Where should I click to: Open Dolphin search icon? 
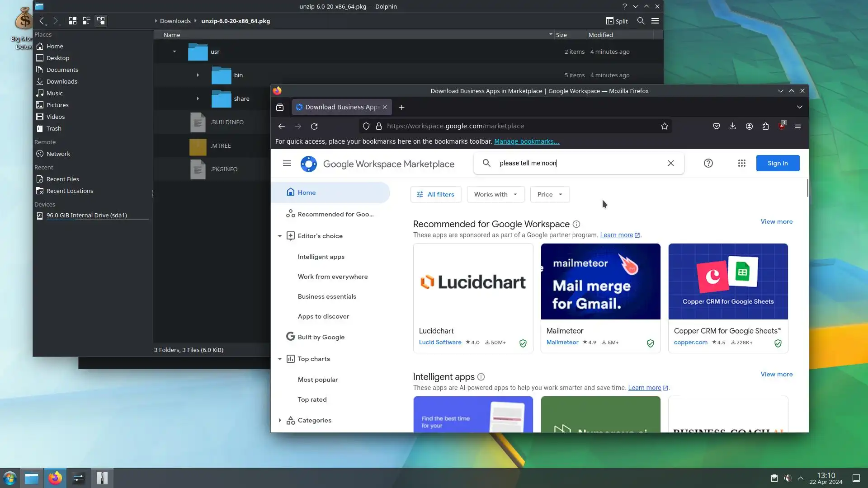tap(641, 21)
